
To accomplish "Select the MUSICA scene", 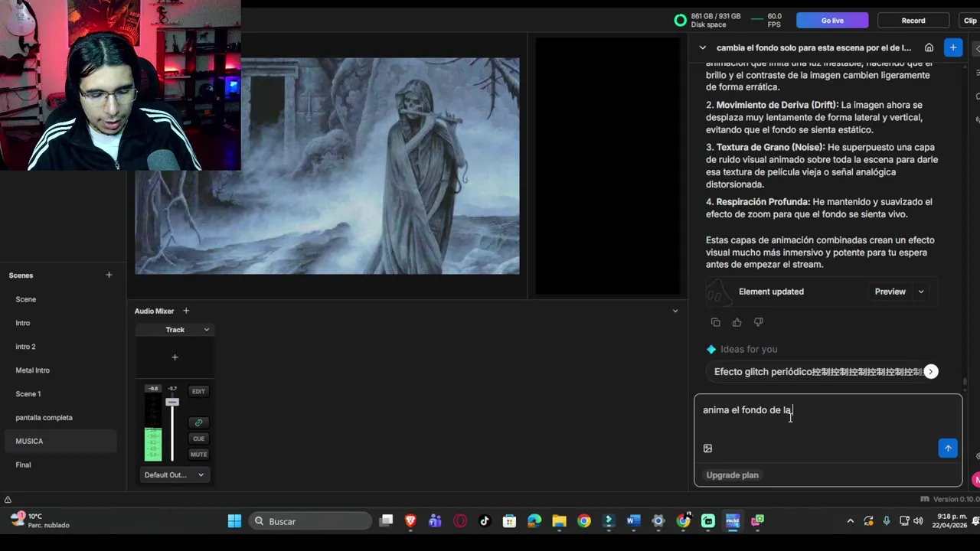I will pos(60,442).
